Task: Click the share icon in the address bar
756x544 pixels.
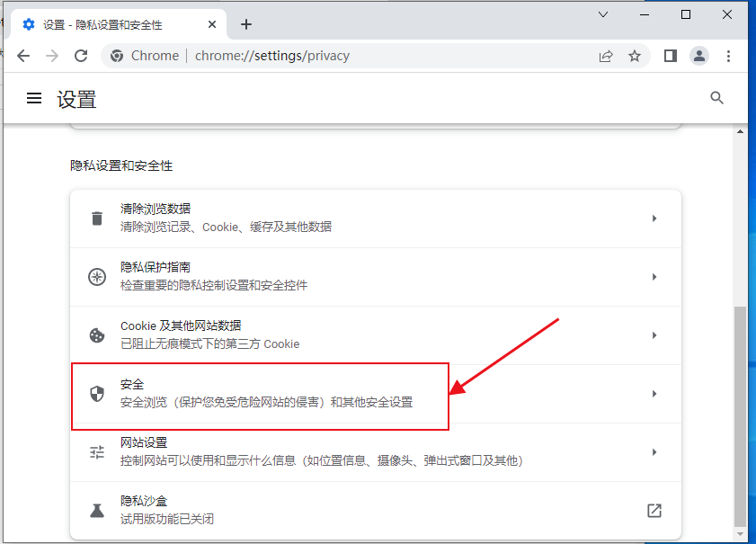Action: click(x=606, y=56)
